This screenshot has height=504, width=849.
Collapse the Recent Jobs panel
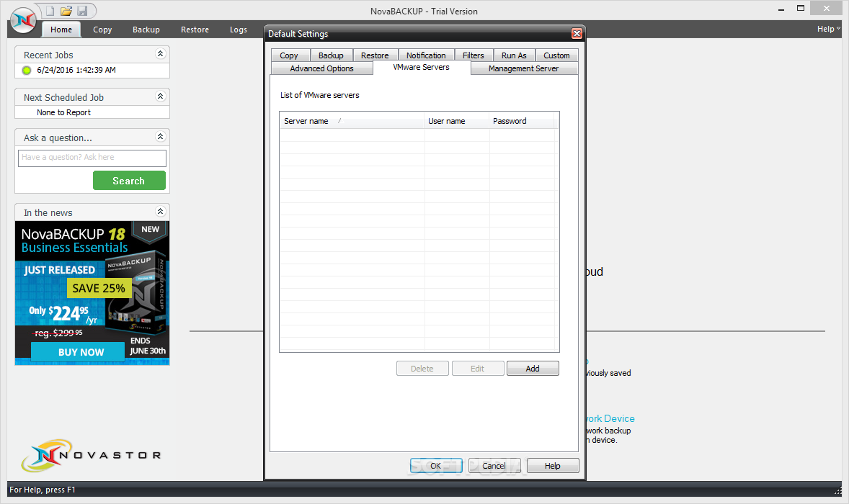[x=160, y=53]
